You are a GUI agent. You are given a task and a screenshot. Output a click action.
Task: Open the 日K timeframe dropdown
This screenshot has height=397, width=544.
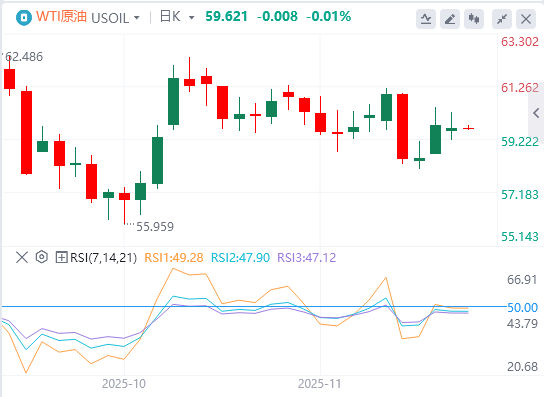(177, 17)
